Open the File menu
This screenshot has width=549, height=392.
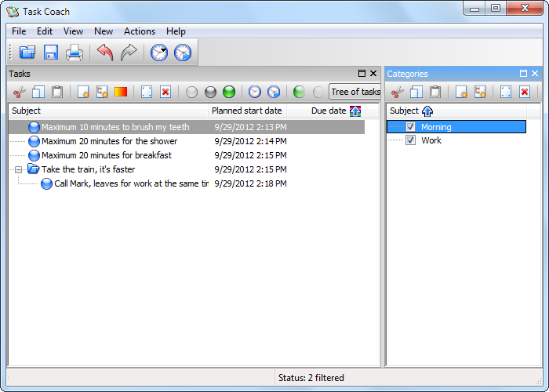[19, 31]
